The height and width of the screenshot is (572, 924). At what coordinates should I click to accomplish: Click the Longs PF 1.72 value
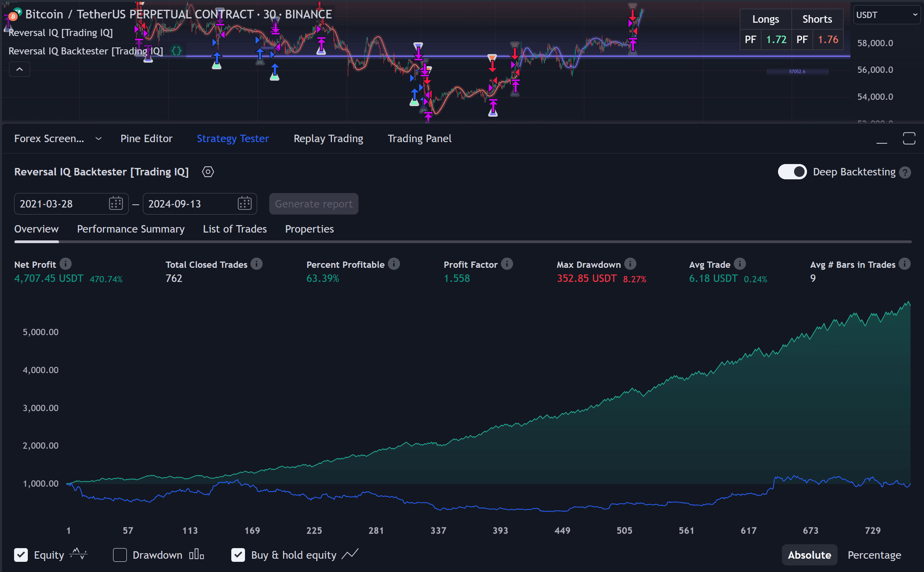tap(776, 40)
